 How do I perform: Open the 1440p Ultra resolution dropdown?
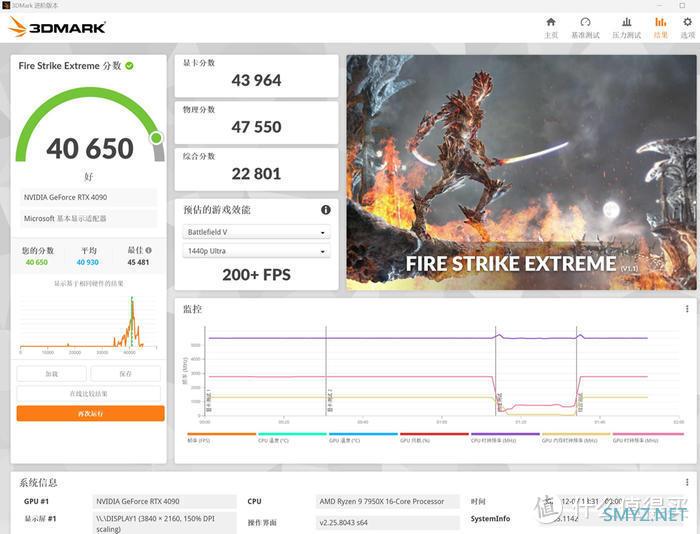tap(257, 251)
